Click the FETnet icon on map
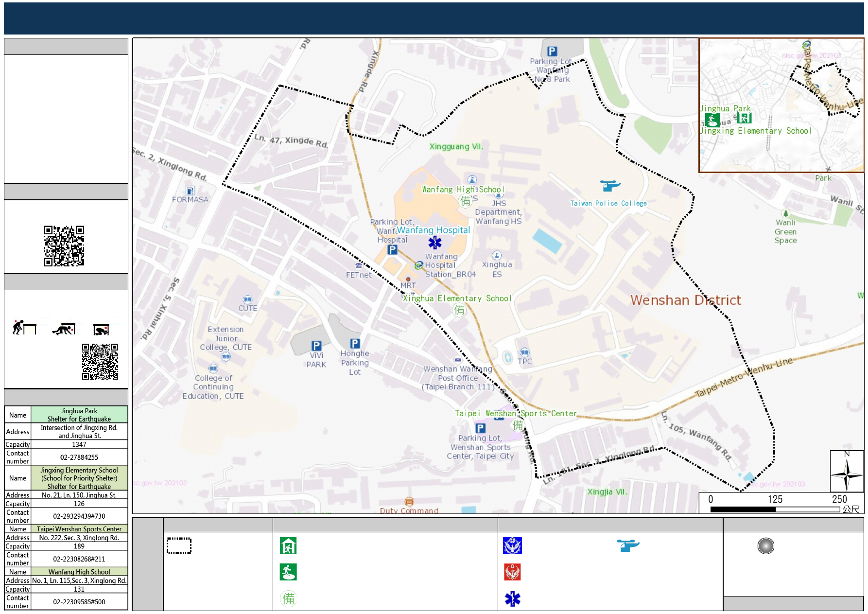The width and height of the screenshot is (868, 614). (359, 265)
